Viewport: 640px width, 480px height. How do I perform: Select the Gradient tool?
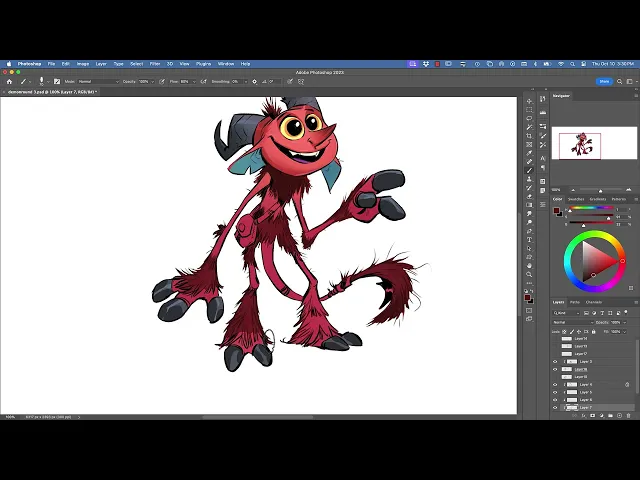point(529,205)
